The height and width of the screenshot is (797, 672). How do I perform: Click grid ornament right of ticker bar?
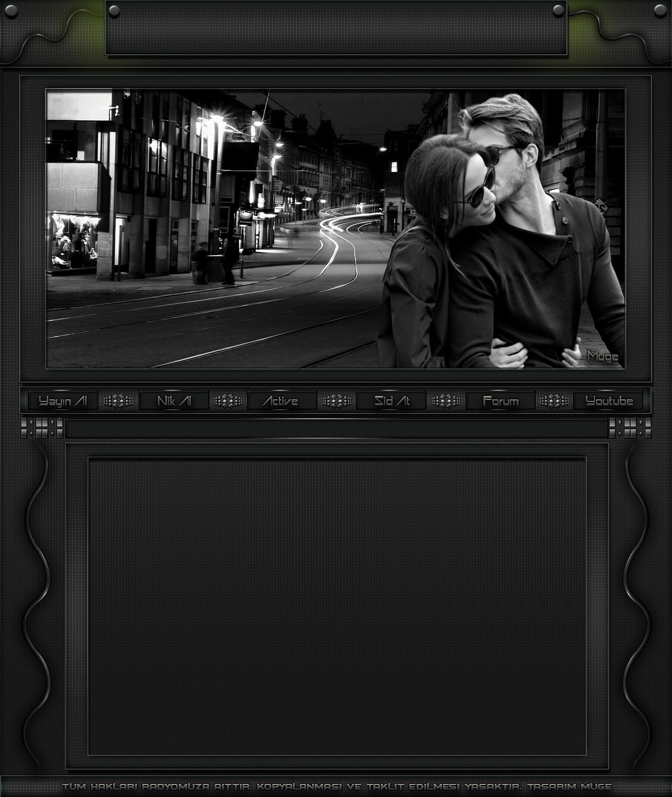630,428
